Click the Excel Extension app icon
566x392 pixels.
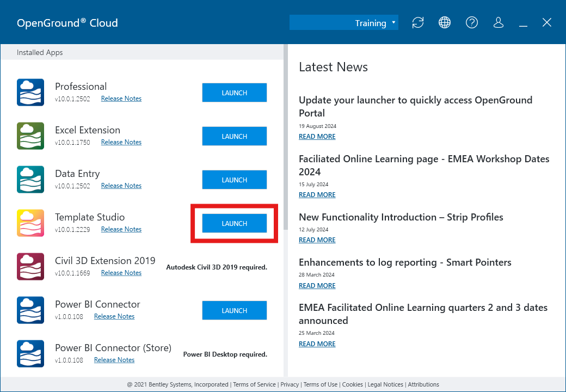tap(30, 136)
